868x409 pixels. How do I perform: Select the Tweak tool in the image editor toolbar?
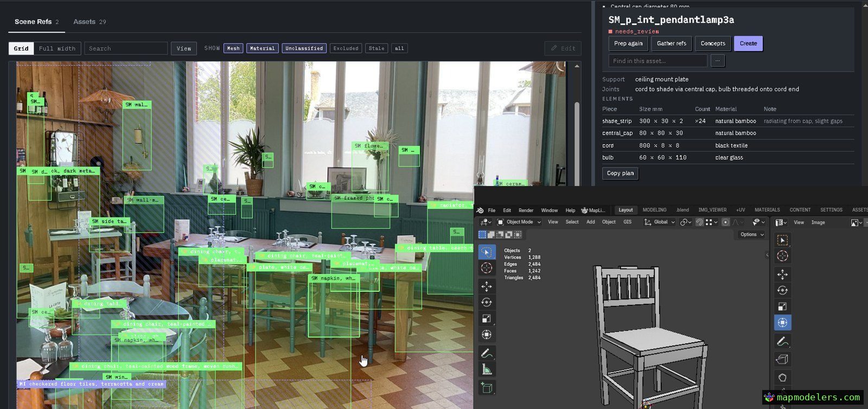tap(782, 240)
